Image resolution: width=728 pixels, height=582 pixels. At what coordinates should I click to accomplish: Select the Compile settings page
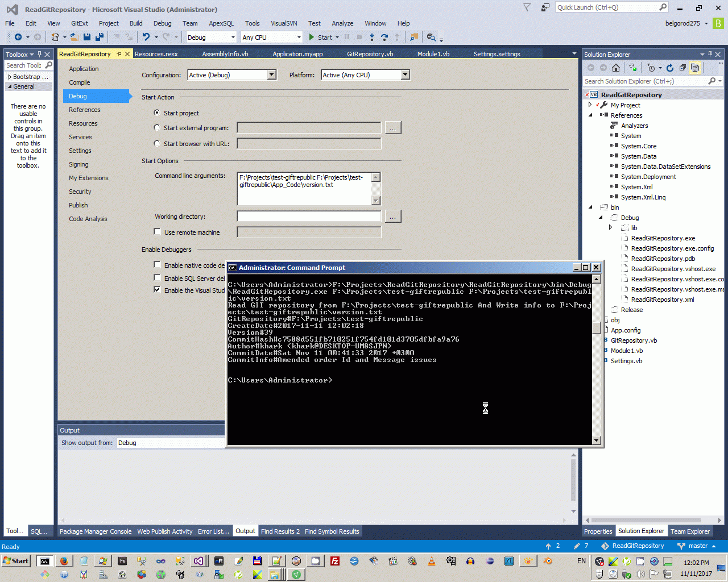pyautogui.click(x=80, y=82)
